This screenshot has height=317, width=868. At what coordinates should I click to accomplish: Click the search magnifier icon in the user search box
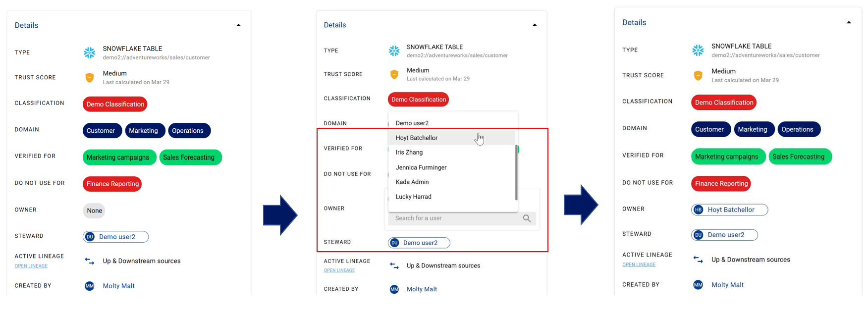click(x=527, y=218)
